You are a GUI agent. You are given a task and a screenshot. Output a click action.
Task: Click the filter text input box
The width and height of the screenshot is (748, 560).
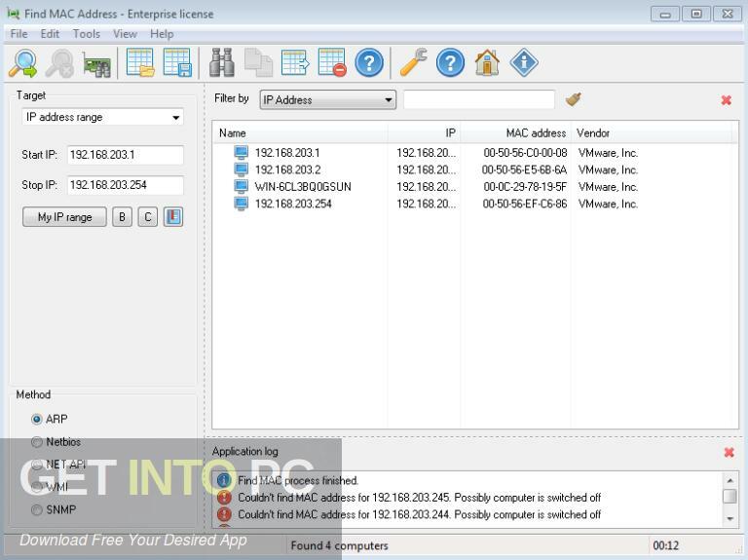[479, 99]
